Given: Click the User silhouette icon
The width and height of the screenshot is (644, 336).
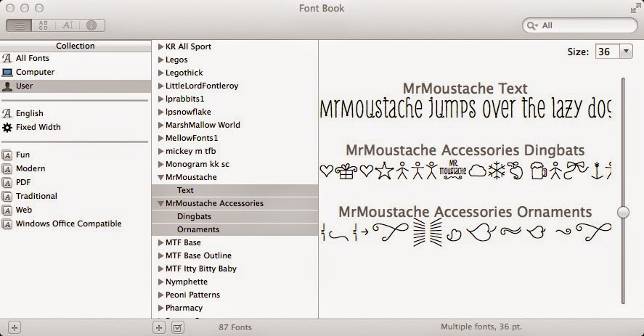Looking at the screenshot, I should point(7,86).
